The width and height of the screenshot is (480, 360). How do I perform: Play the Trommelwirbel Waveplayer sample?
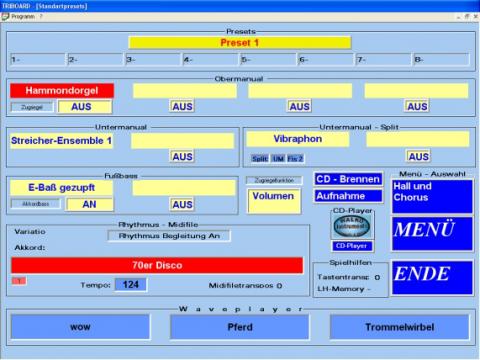click(x=399, y=327)
